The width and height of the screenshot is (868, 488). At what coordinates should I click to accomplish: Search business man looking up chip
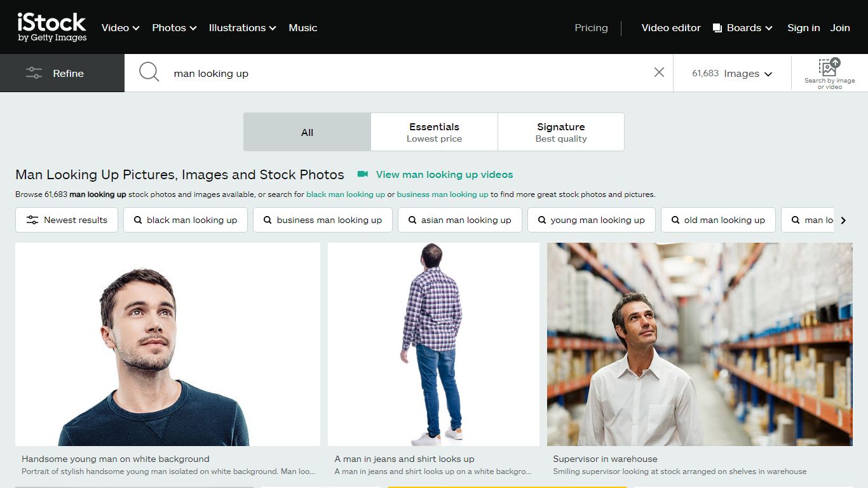pyautogui.click(x=323, y=220)
